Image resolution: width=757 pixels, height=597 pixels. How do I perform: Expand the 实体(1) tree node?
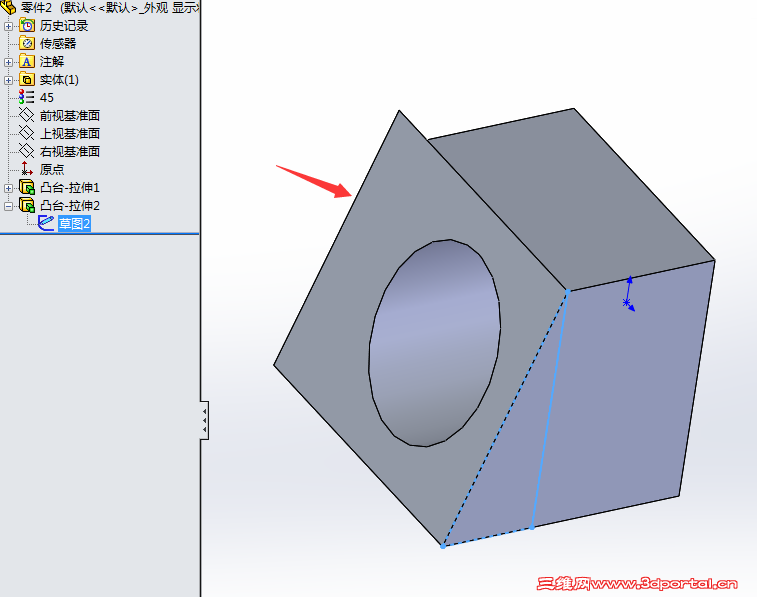(x=8, y=80)
